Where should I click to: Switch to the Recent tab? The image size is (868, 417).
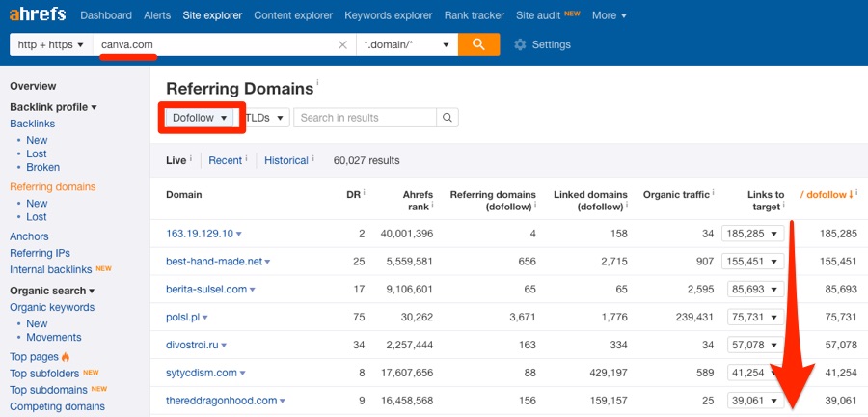[x=225, y=160]
